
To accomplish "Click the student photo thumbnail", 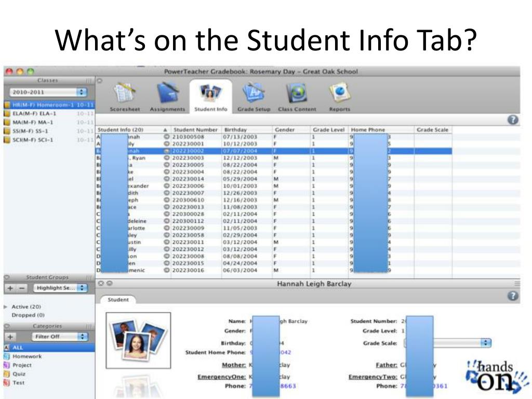I will pyautogui.click(x=138, y=340).
